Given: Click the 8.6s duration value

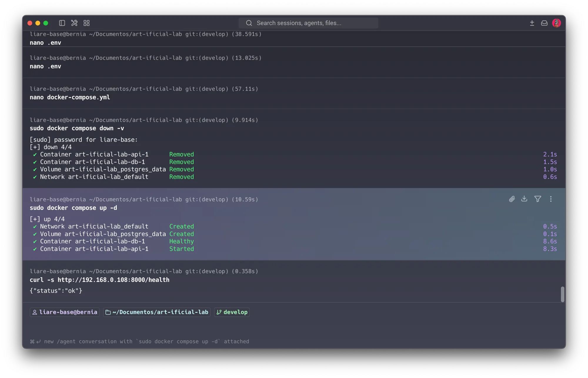Looking at the screenshot, I should click(x=550, y=241).
